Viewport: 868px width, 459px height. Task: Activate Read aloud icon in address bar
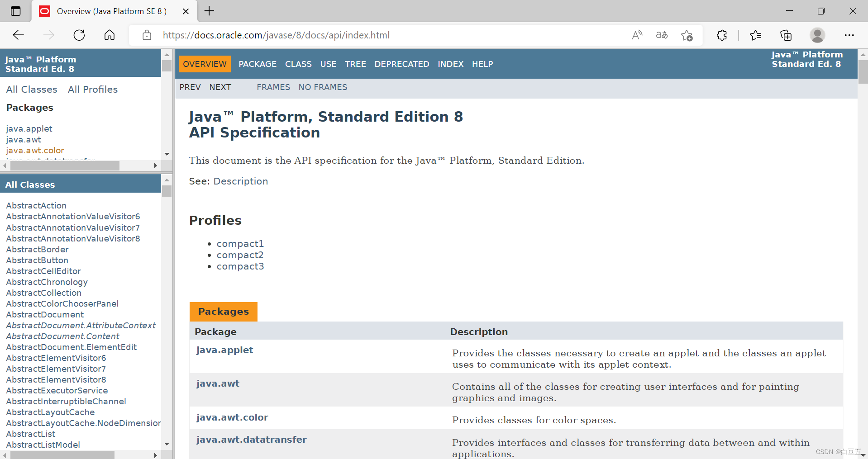point(637,35)
